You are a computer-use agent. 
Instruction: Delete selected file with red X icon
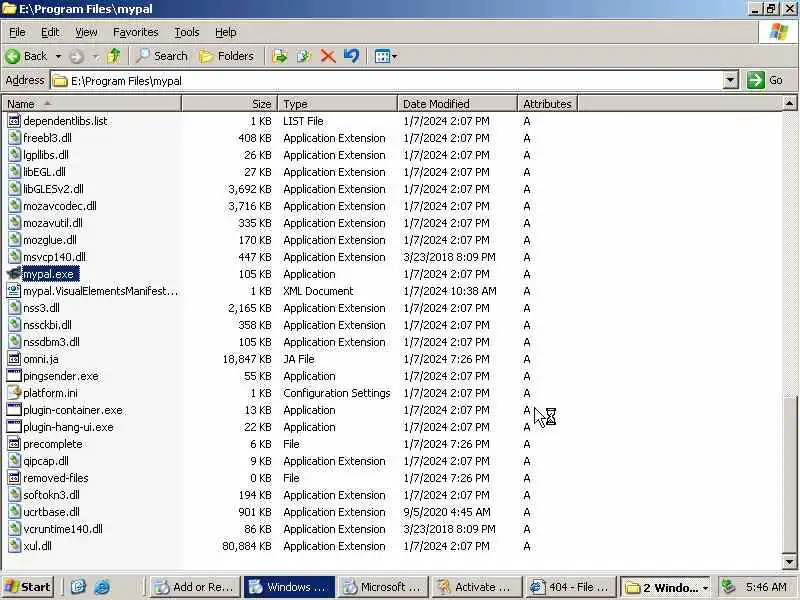tap(328, 56)
